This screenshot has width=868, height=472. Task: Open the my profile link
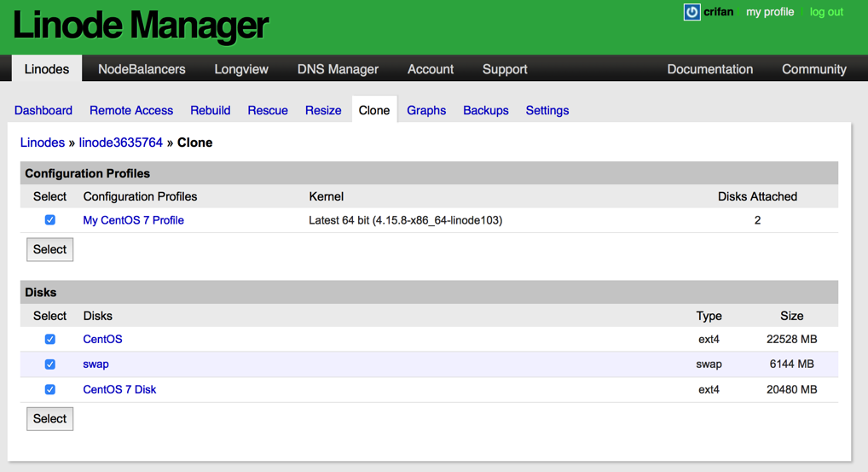click(x=769, y=12)
